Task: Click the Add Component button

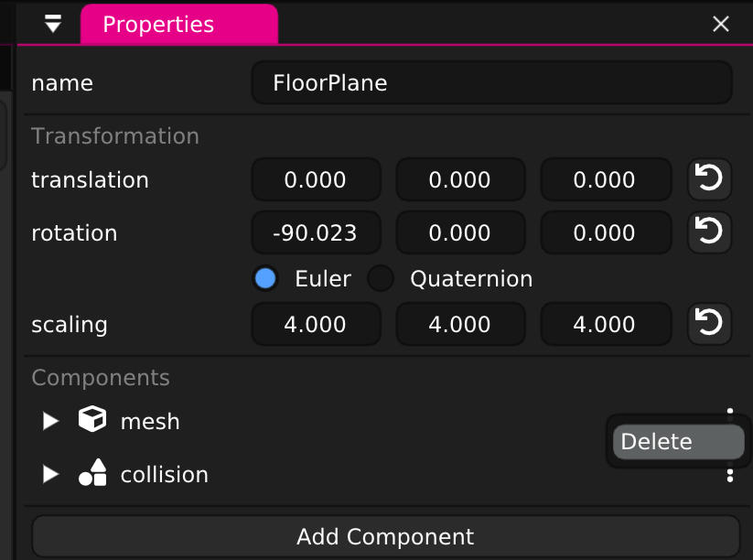Action: (x=384, y=536)
